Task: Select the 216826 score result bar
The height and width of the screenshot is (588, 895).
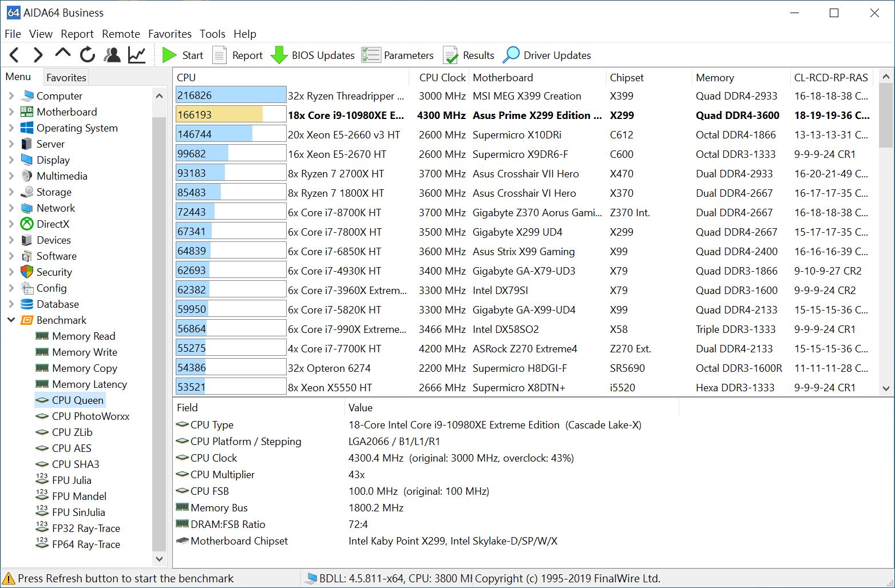Action: [231, 95]
